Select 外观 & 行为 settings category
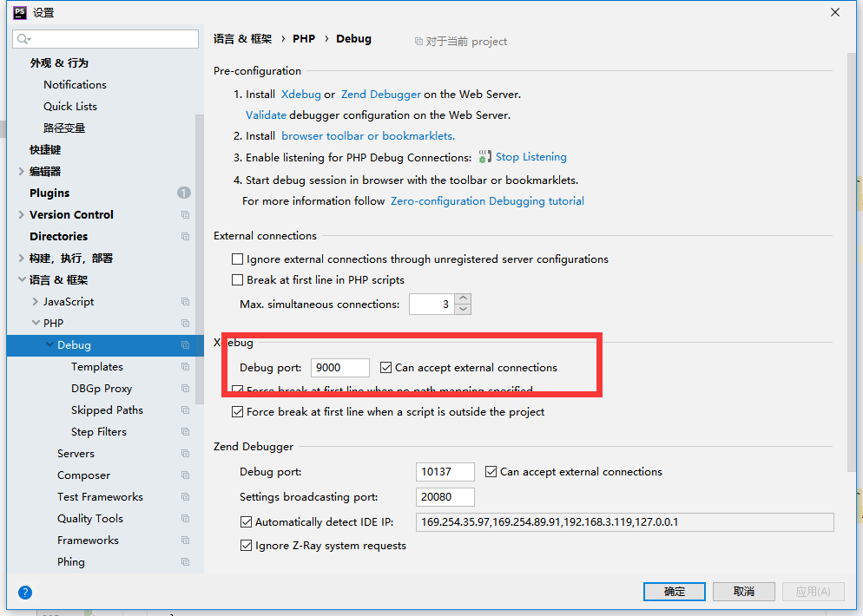 (x=59, y=63)
